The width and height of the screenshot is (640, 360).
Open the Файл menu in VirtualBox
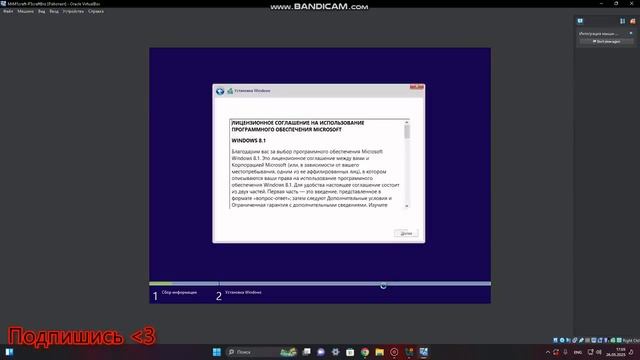(8, 11)
